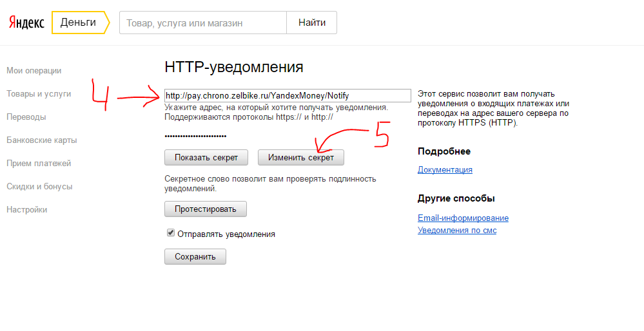Open Скидки и бонусы section
644x331 pixels.
coord(39,187)
